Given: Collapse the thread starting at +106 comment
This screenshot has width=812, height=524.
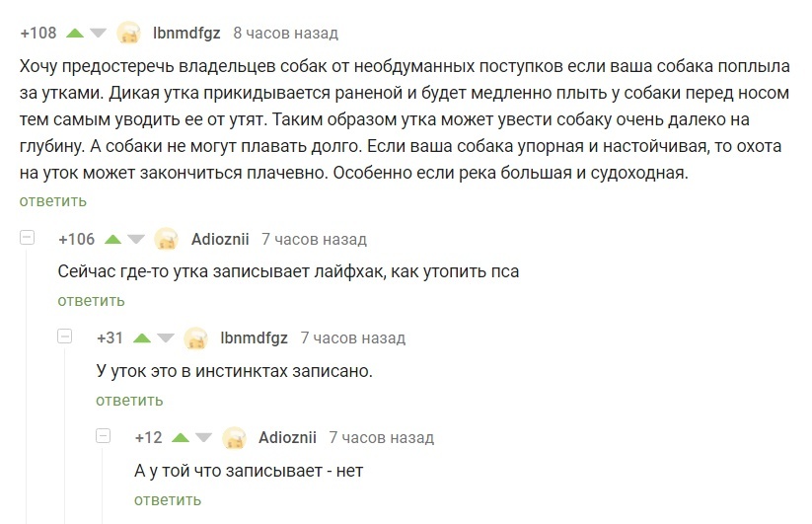Looking at the screenshot, I should coord(28,238).
